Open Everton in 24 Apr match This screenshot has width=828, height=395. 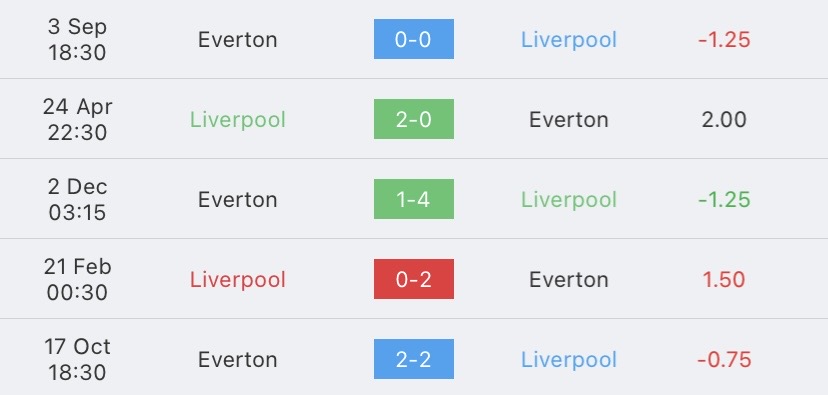pyautogui.click(x=569, y=120)
